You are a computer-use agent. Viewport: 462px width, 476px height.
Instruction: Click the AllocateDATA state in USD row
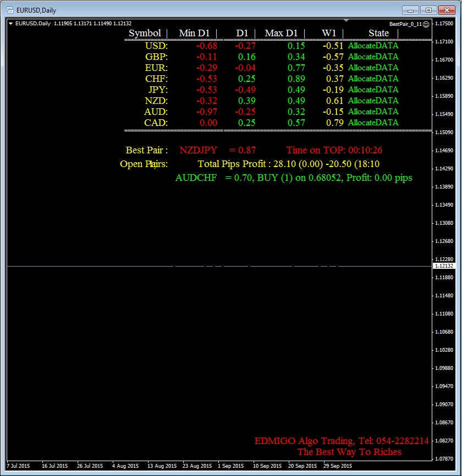pyautogui.click(x=373, y=46)
